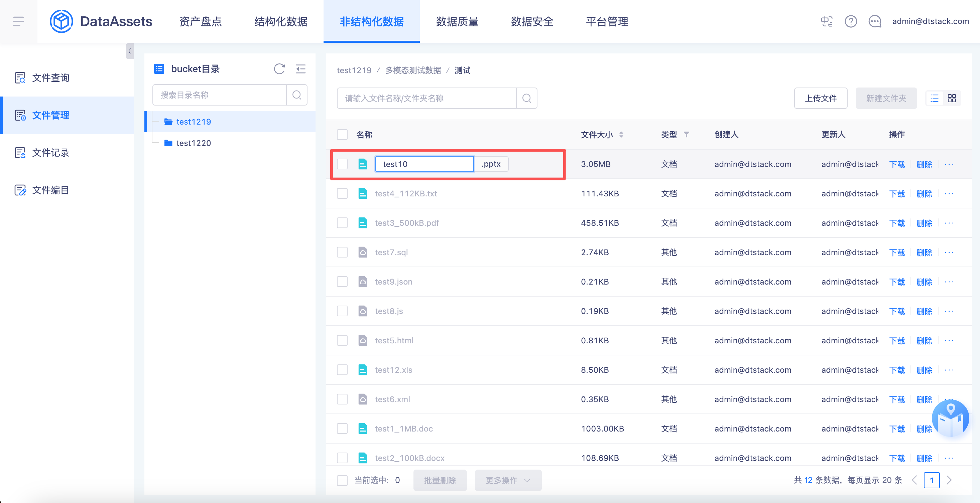The height and width of the screenshot is (503, 980).
Task: Click the collapse tree icon in bucket目录 header
Action: click(300, 69)
